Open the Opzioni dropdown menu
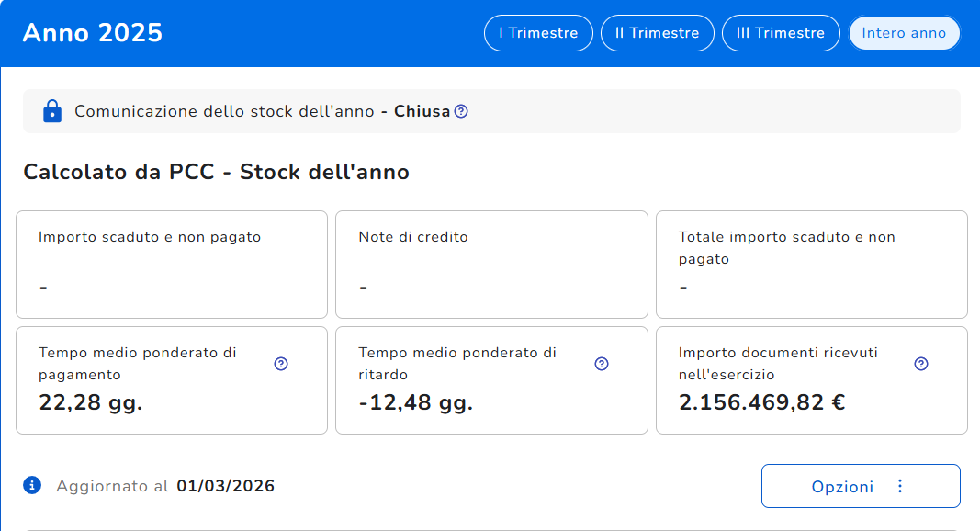This screenshot has height=531, width=980. (x=842, y=486)
